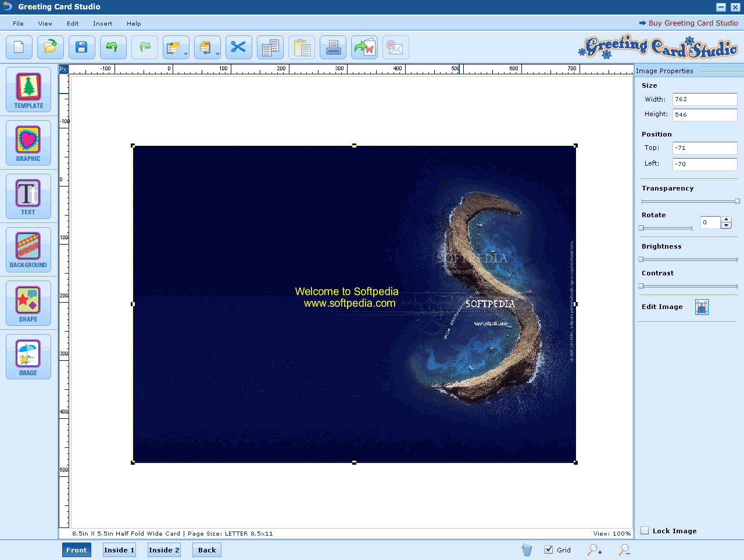744x560 pixels.
Task: Open the Image panel in sidebar
Action: point(28,357)
